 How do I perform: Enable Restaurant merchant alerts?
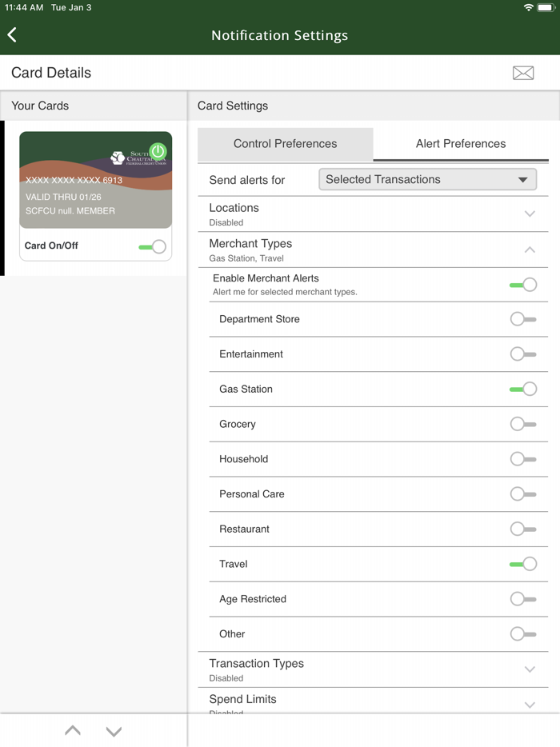click(x=523, y=529)
